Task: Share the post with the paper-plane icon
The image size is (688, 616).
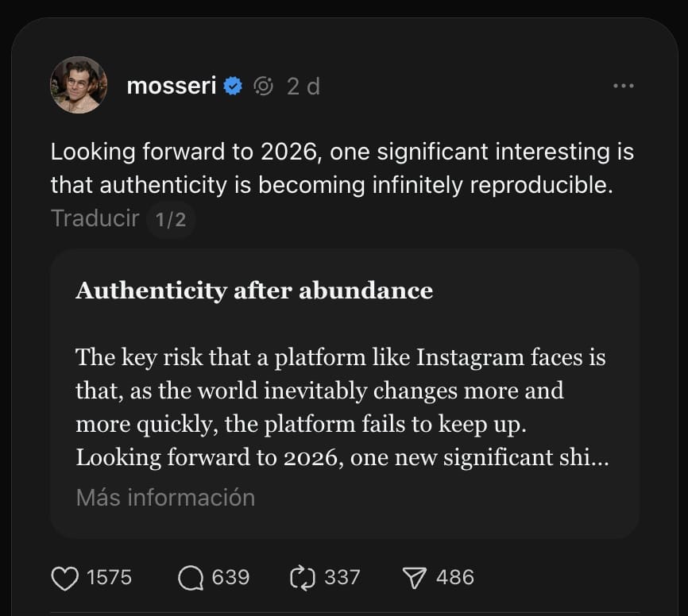Action: click(416, 577)
